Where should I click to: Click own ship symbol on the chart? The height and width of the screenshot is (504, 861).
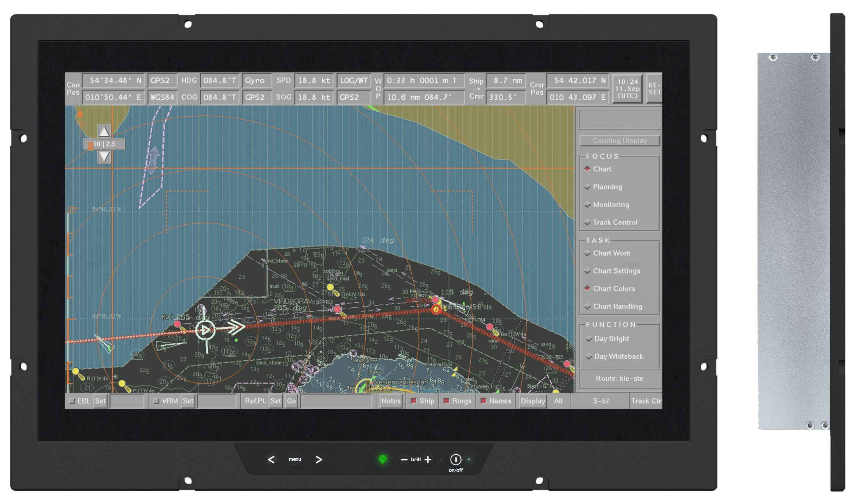[x=205, y=330]
